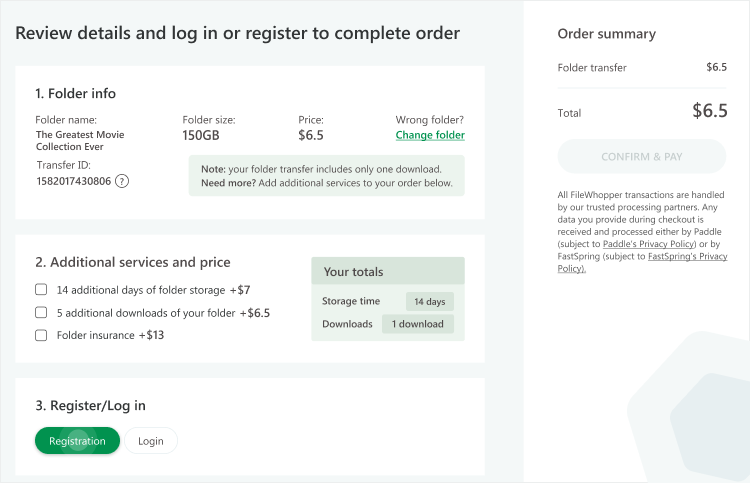This screenshot has width=750, height=483.
Task: Open FastSpring's Privacy Policy link
Action: [642, 262]
